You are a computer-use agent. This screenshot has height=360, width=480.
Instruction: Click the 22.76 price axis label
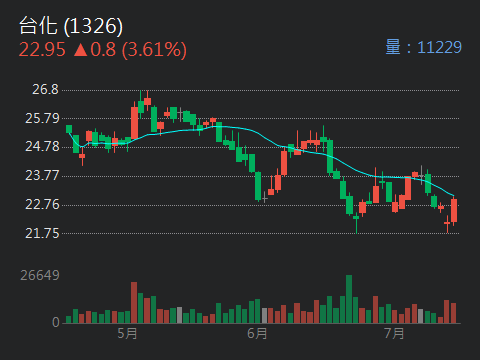42,204
